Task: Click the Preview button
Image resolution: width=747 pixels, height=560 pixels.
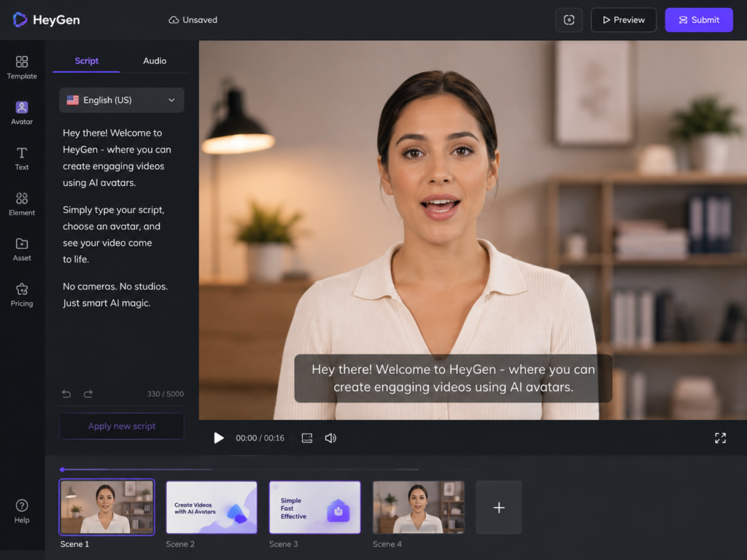Action: click(x=624, y=20)
